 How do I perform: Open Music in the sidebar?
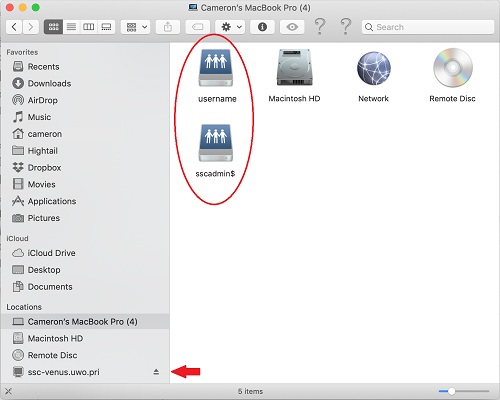(85, 117)
